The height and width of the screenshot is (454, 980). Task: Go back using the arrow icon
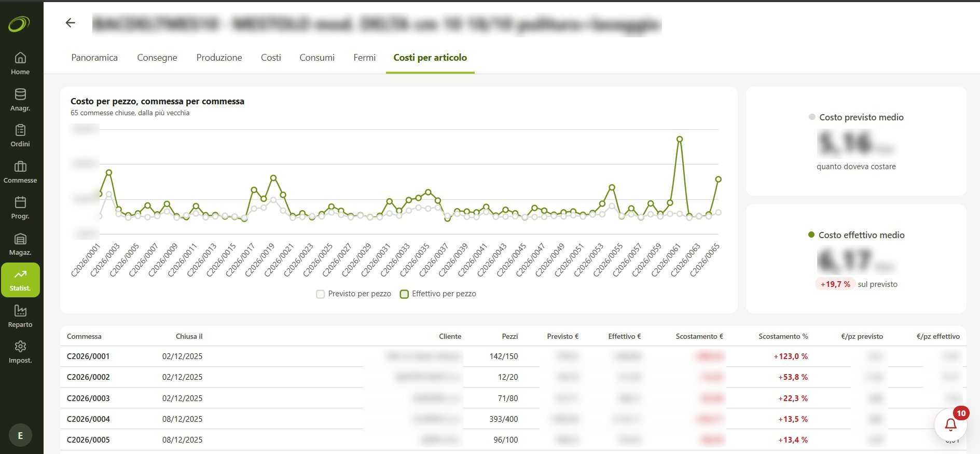coord(71,23)
